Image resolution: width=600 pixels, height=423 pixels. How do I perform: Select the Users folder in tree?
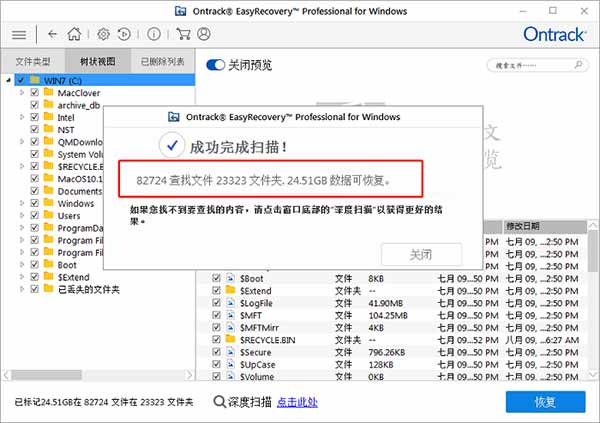tap(69, 215)
